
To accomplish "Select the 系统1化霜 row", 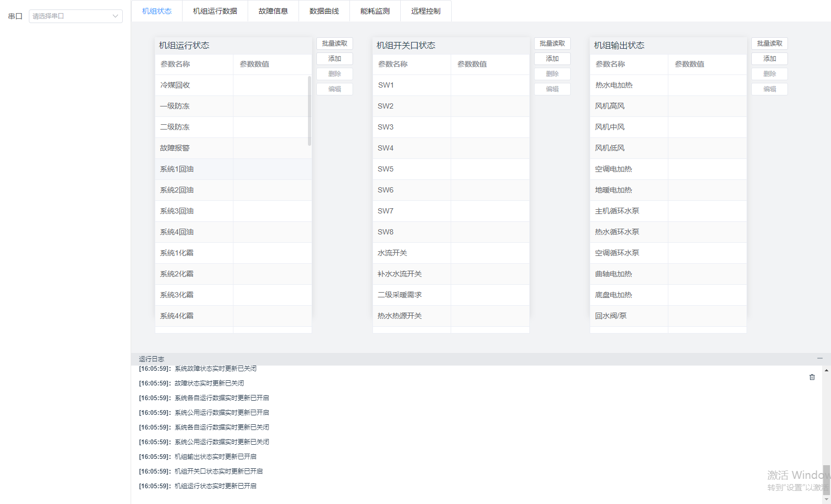I will coord(233,253).
